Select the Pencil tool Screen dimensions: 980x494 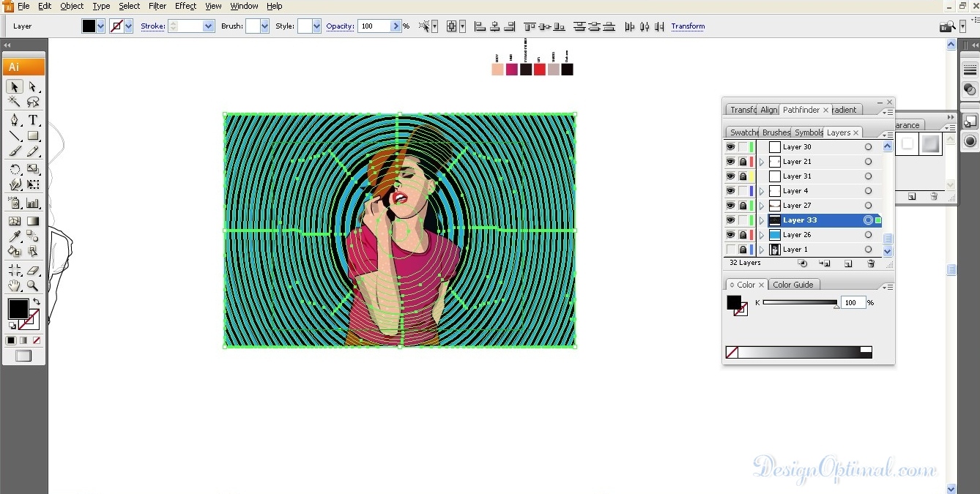(x=33, y=151)
